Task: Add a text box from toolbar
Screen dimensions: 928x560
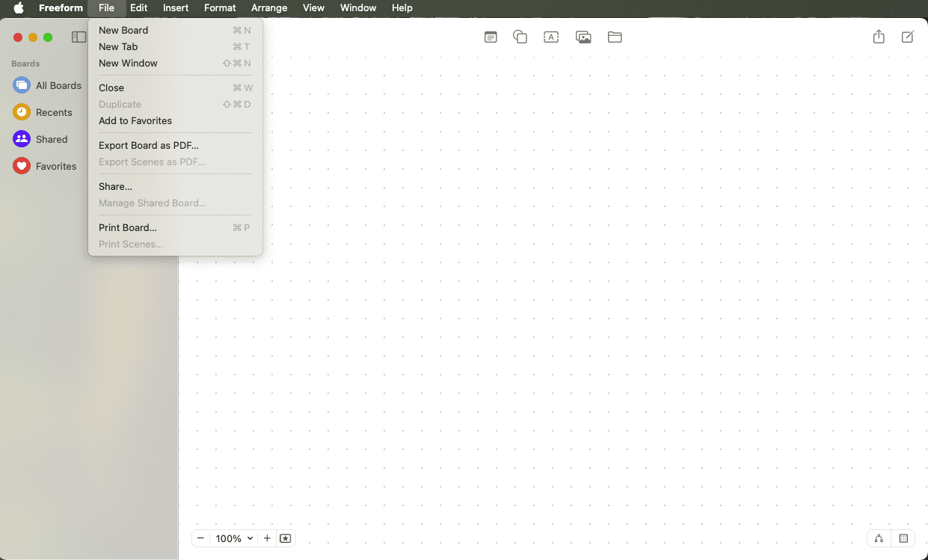Action: (551, 37)
